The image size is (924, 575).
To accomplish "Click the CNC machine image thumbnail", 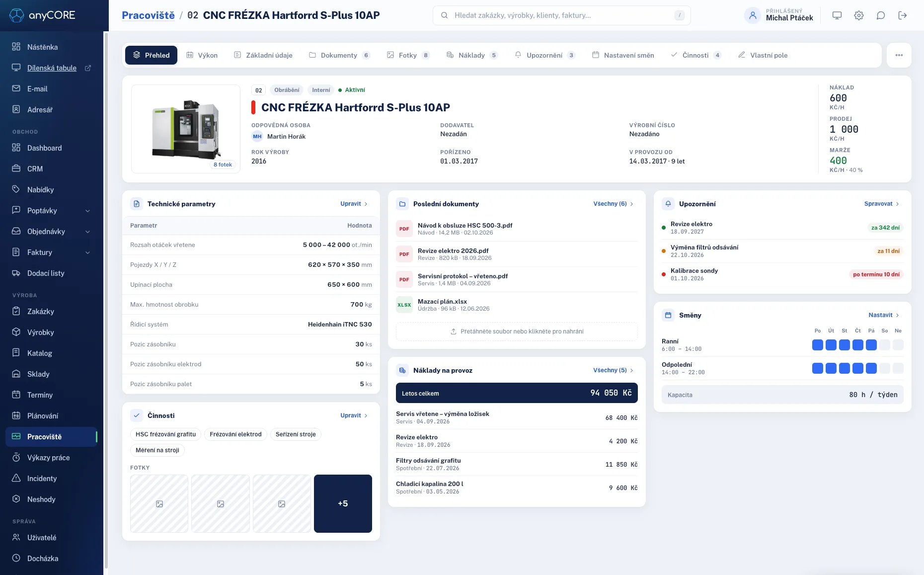I will 186,129.
